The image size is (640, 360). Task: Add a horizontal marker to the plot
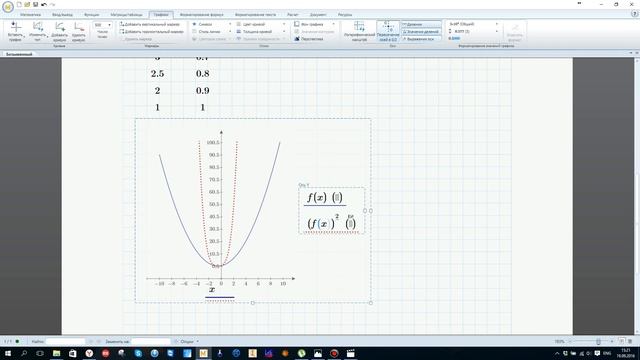151,31
